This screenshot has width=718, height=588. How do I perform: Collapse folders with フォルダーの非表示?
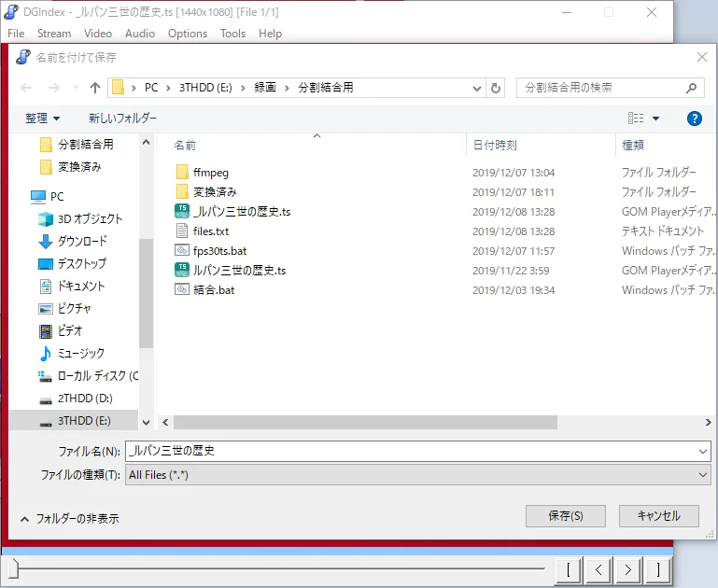(70, 518)
